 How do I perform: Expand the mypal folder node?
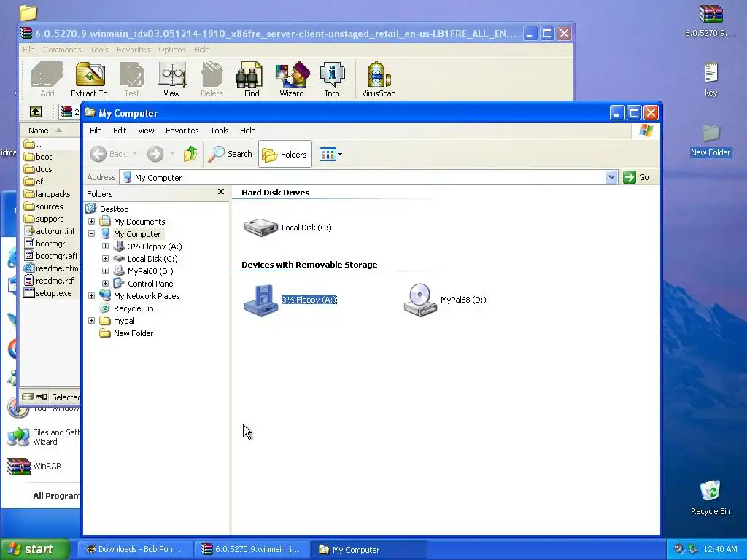[x=91, y=321]
